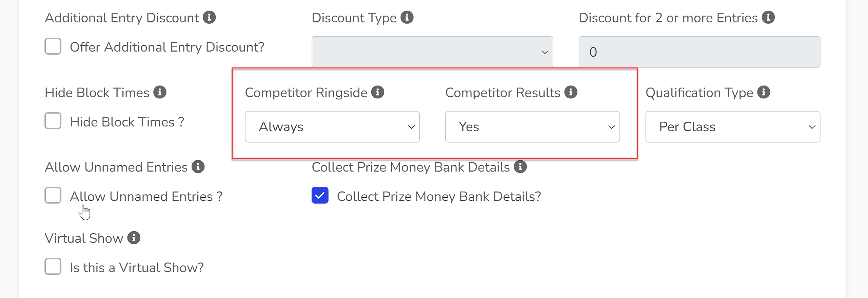This screenshot has height=298, width=868.
Task: Uncheck Collect Prize Money Bank Details checkbox
Action: (320, 196)
